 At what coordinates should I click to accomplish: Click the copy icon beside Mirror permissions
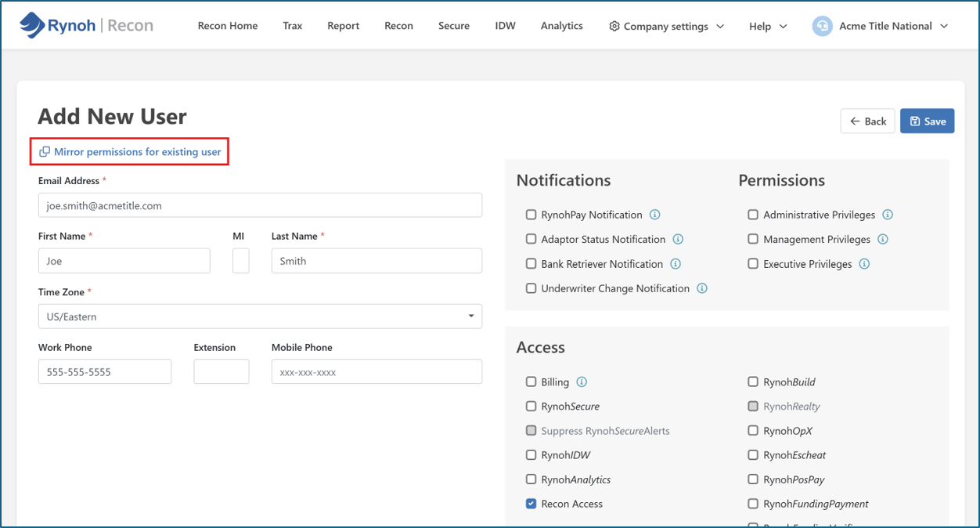45,152
